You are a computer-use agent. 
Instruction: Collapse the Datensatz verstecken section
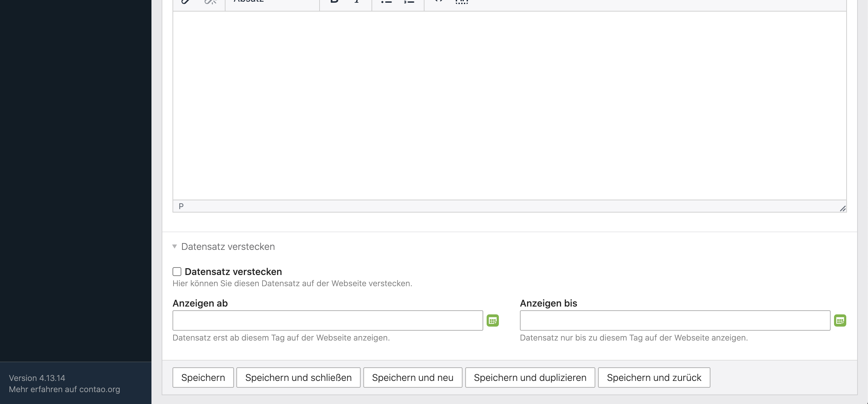pyautogui.click(x=228, y=246)
